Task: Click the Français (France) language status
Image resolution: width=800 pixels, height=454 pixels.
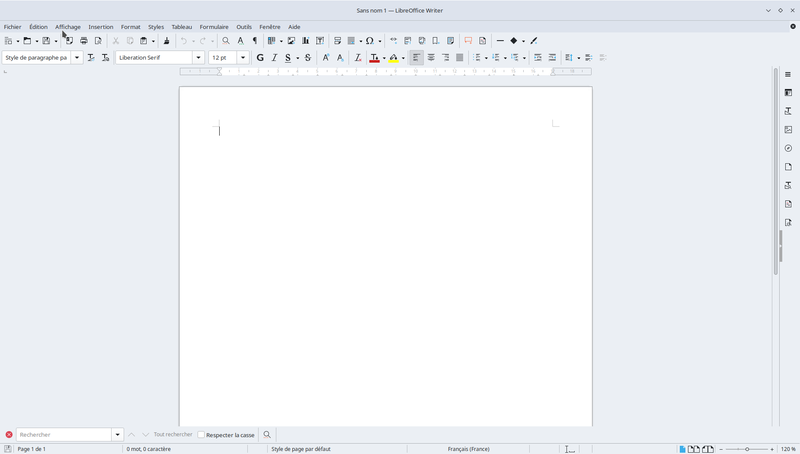Action: (x=468, y=449)
